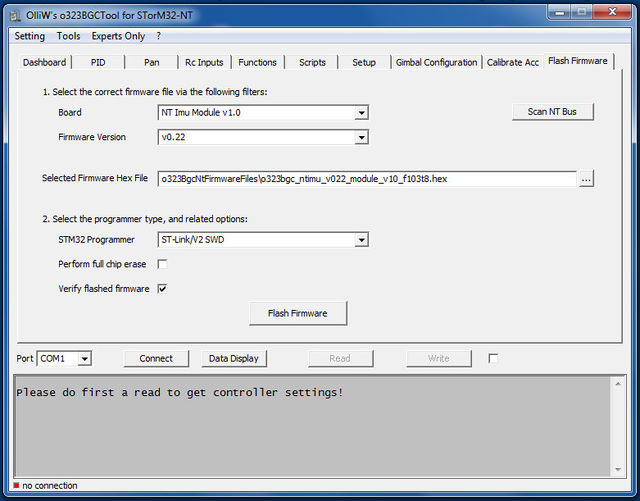Image resolution: width=640 pixels, height=501 pixels.
Task: Toggle the checkbox next to Write button
Action: 493,358
